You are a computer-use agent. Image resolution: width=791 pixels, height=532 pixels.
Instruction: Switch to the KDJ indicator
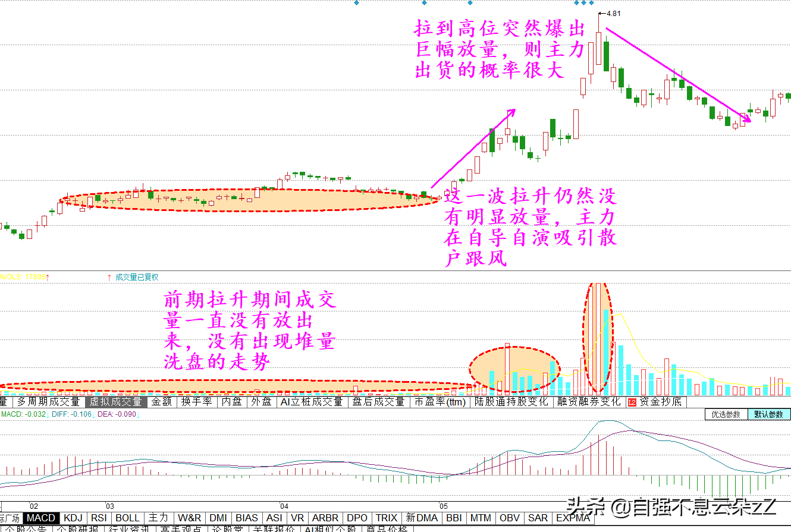coord(73,518)
